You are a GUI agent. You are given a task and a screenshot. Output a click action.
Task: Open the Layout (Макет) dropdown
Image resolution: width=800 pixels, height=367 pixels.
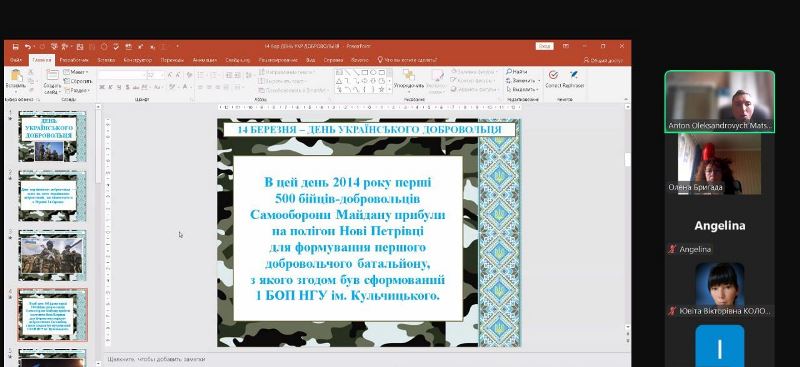(x=77, y=72)
